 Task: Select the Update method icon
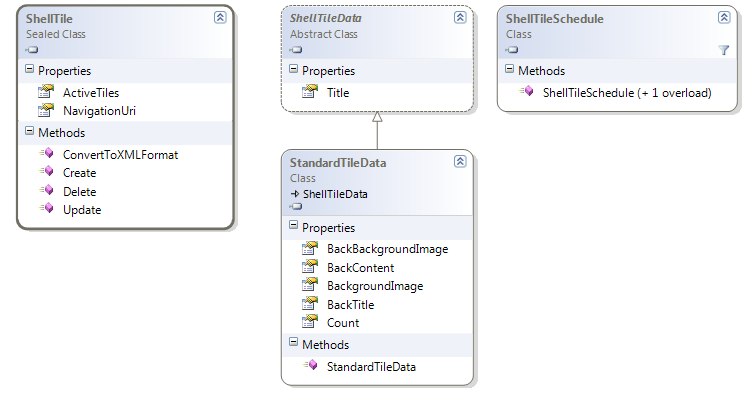click(x=46, y=209)
